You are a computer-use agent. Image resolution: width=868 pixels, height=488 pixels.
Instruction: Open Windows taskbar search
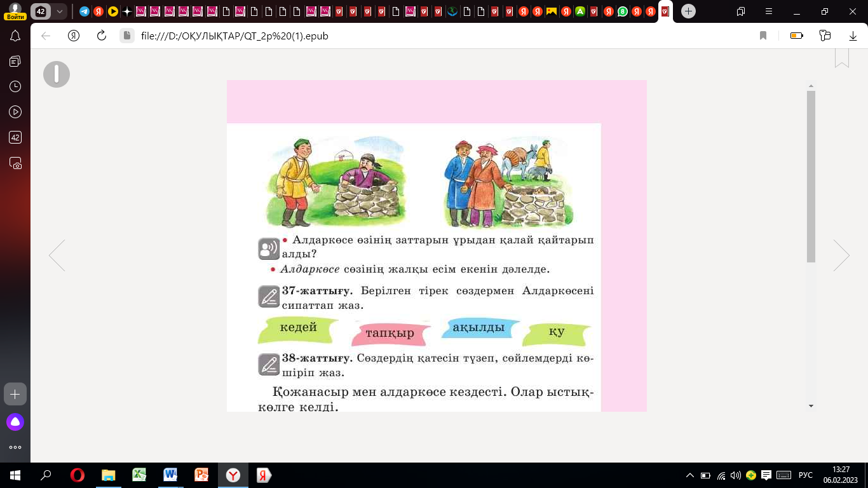46,475
